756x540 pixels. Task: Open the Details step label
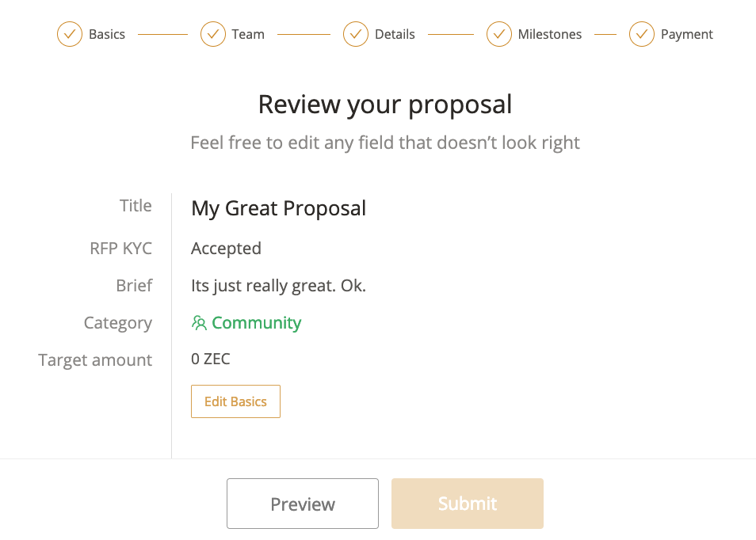tap(395, 34)
